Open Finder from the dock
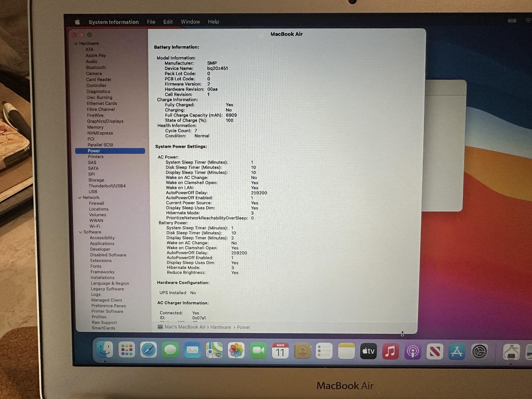 pos(105,349)
